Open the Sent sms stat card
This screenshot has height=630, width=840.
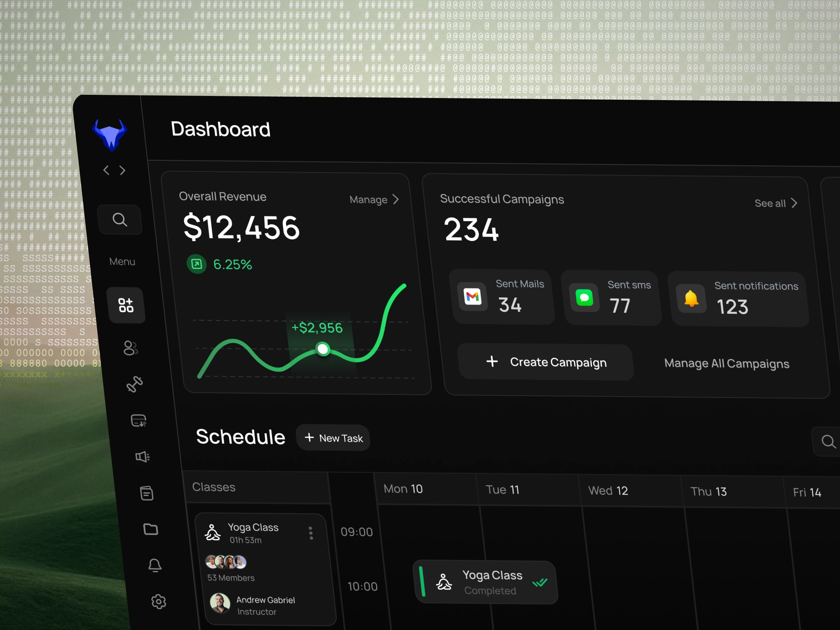611,298
